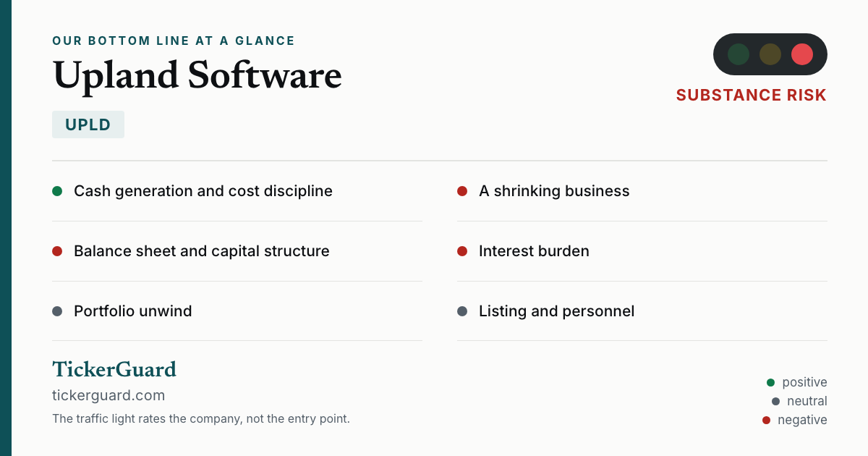
Task: Click the red dot beside Interest burden
Action: pos(462,251)
